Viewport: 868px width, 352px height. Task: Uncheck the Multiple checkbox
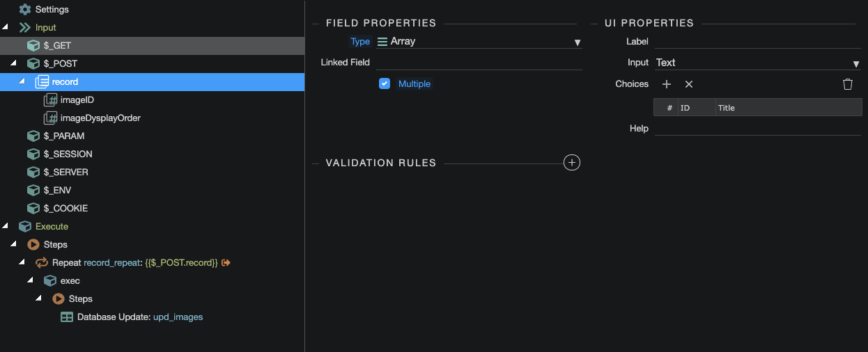click(x=385, y=84)
